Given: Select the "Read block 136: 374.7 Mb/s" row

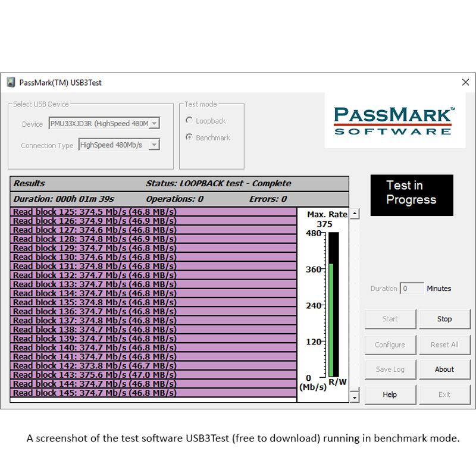Looking at the screenshot, I should 154,311.
